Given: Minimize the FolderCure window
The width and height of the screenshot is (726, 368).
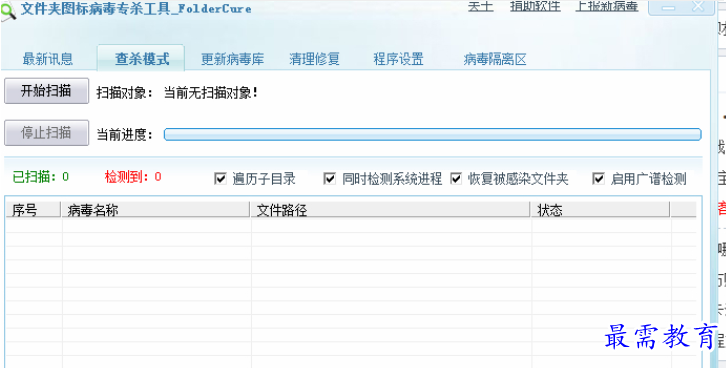Looking at the screenshot, I should [668, 7].
